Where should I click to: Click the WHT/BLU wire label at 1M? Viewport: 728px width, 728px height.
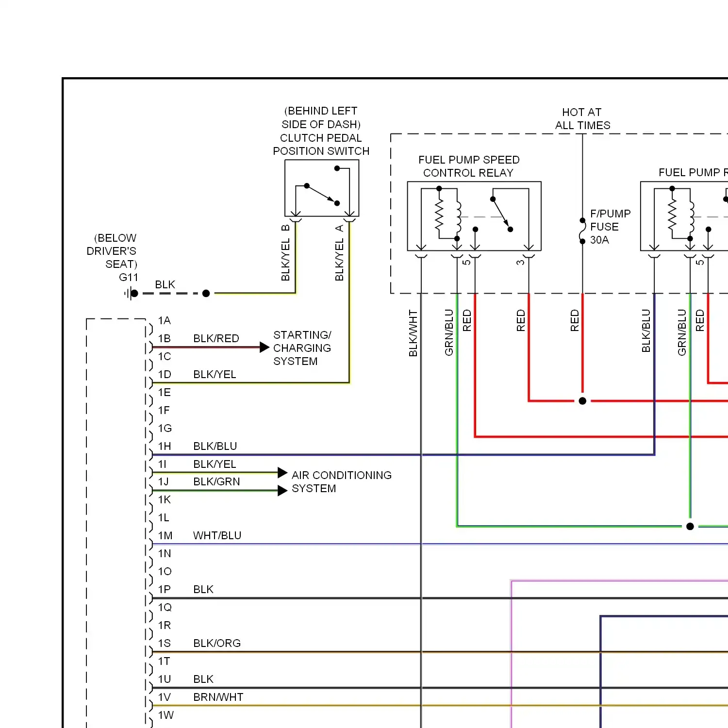coord(217,535)
